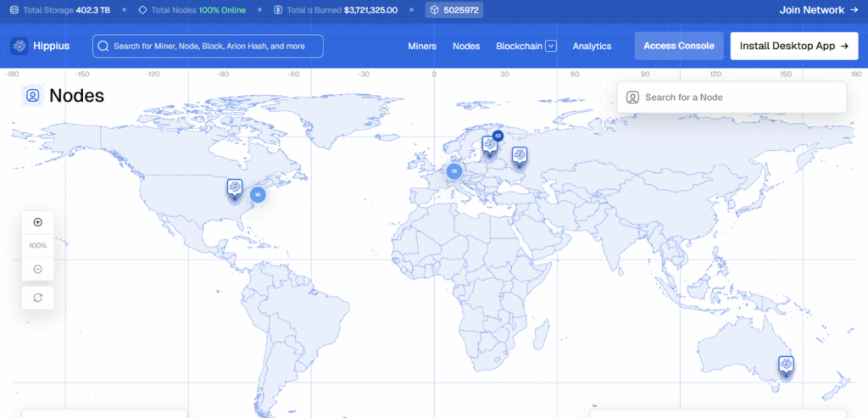Open the cluster of 72 nodes in Europe
Viewport: 868px width, 418px height.
[x=453, y=170]
